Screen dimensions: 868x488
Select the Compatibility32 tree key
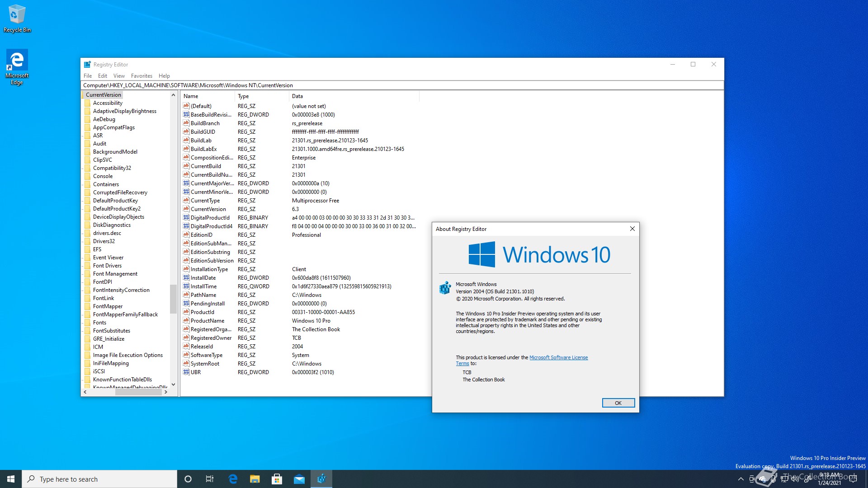pyautogui.click(x=112, y=168)
